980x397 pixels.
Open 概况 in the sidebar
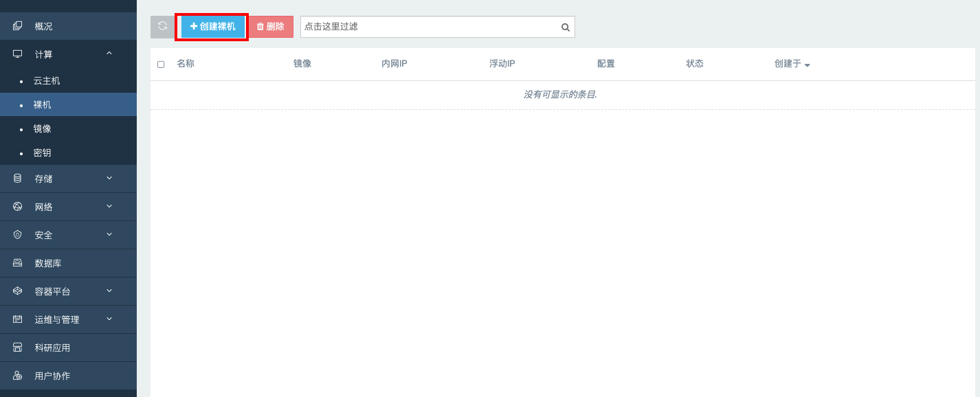coord(68,26)
